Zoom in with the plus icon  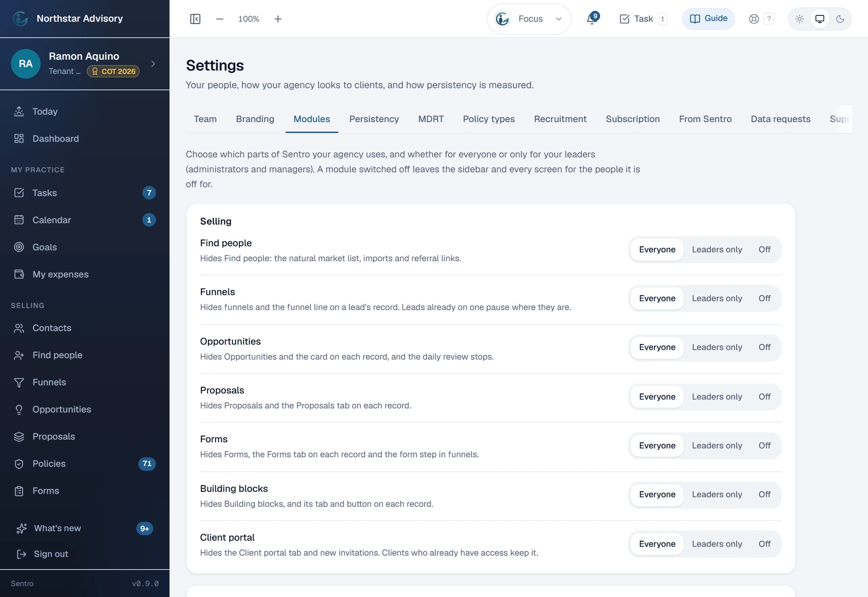[x=278, y=19]
